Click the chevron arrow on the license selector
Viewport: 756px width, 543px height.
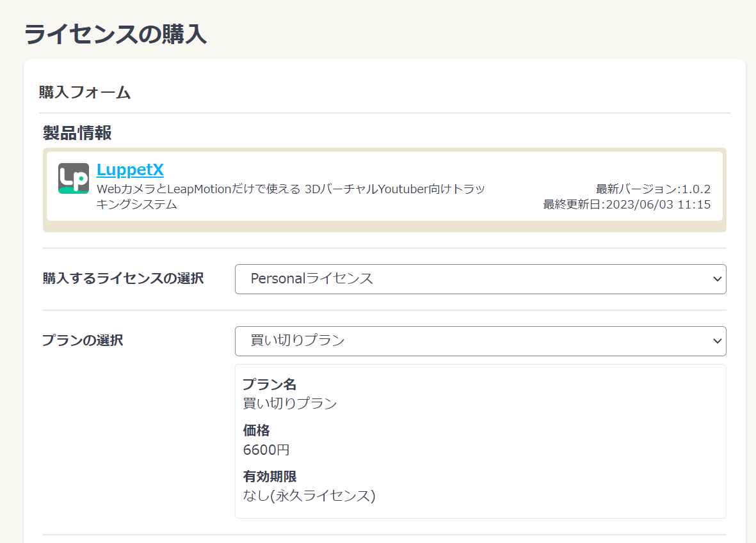(x=717, y=279)
